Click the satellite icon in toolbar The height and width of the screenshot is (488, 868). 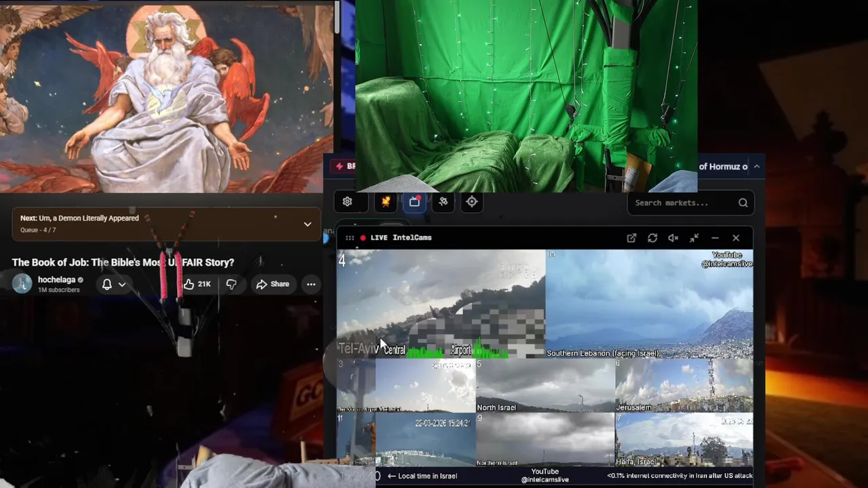click(x=443, y=201)
